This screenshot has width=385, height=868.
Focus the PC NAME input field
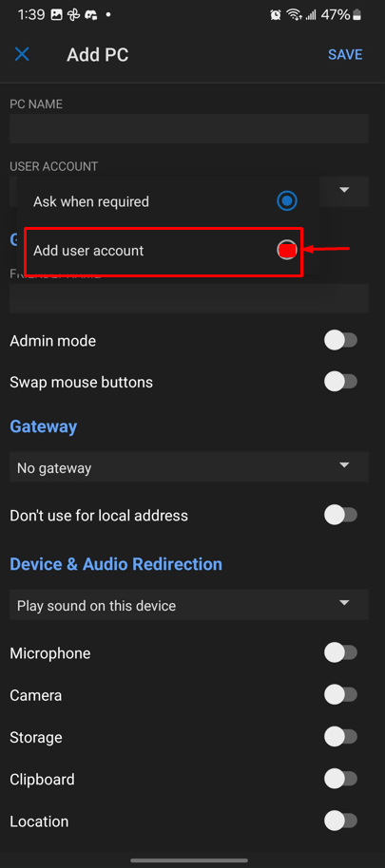pos(189,129)
